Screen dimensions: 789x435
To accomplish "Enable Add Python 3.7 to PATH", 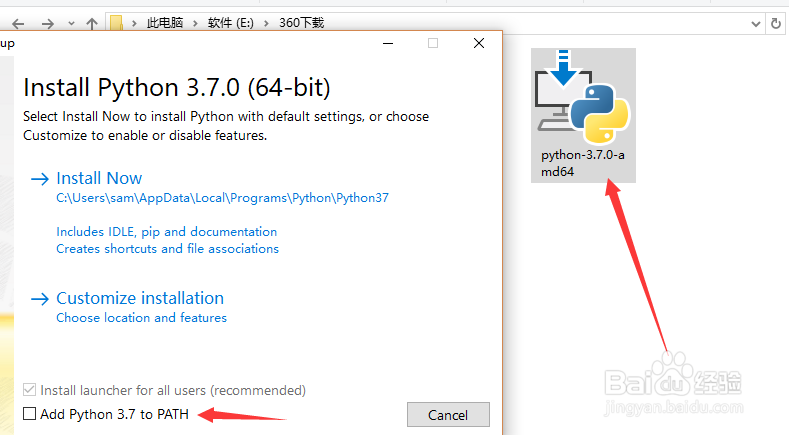I will click(30, 413).
